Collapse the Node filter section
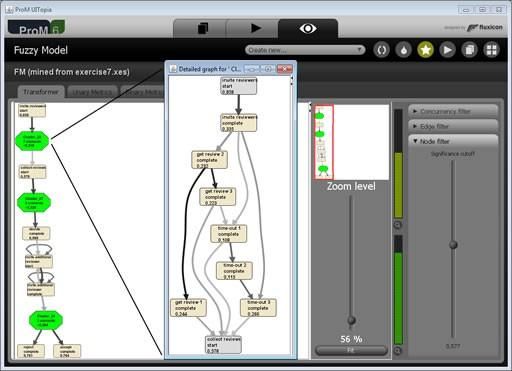 point(453,141)
